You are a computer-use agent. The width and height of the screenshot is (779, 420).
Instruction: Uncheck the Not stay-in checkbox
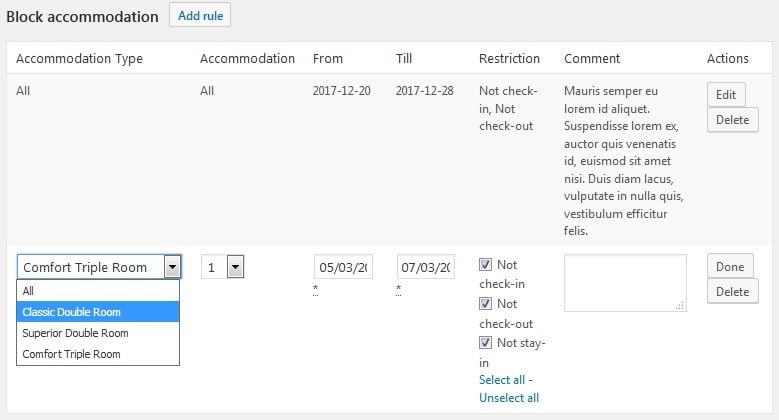485,343
